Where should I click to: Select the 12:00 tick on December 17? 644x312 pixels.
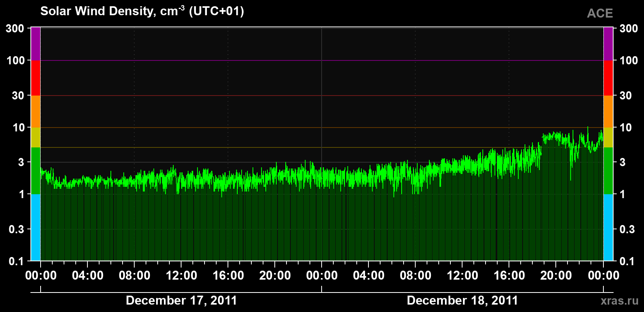[181, 276]
